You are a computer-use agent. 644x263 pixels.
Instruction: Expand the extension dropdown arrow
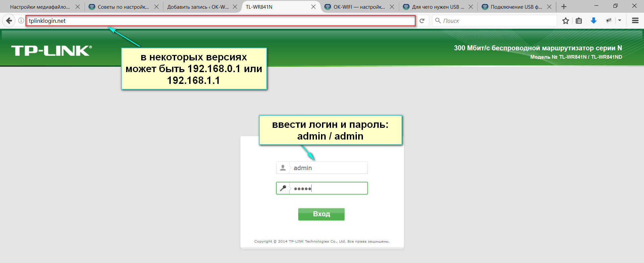[x=620, y=20]
